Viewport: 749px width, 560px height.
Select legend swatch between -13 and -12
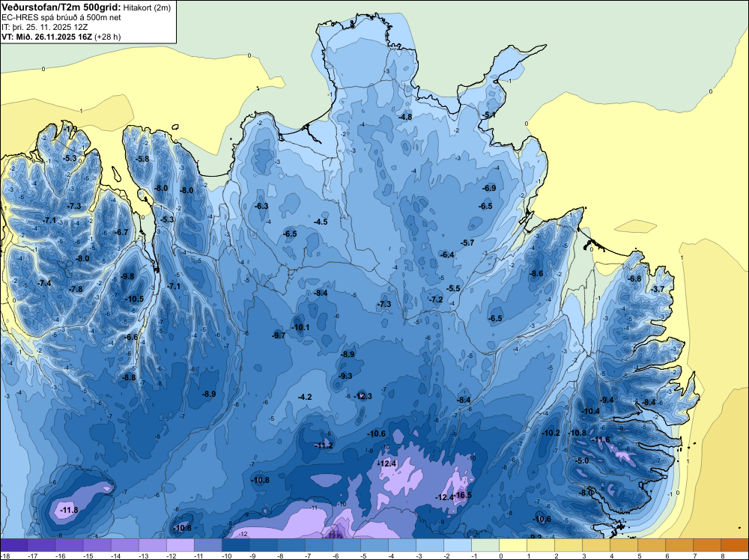(152, 545)
